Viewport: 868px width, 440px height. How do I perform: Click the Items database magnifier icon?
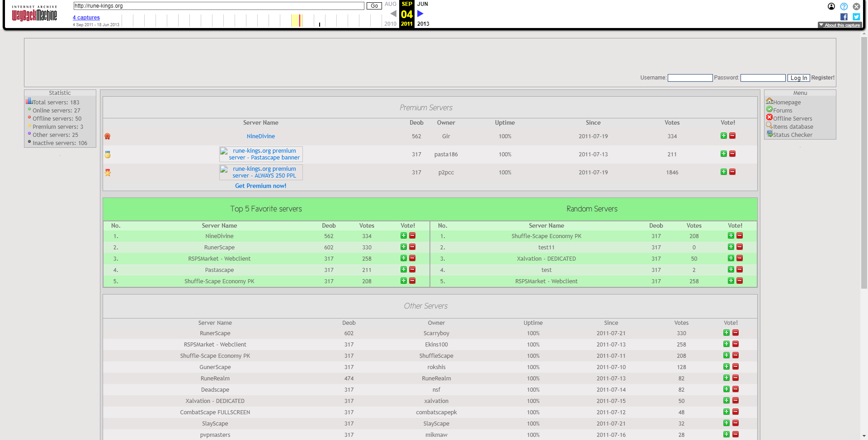(x=769, y=126)
